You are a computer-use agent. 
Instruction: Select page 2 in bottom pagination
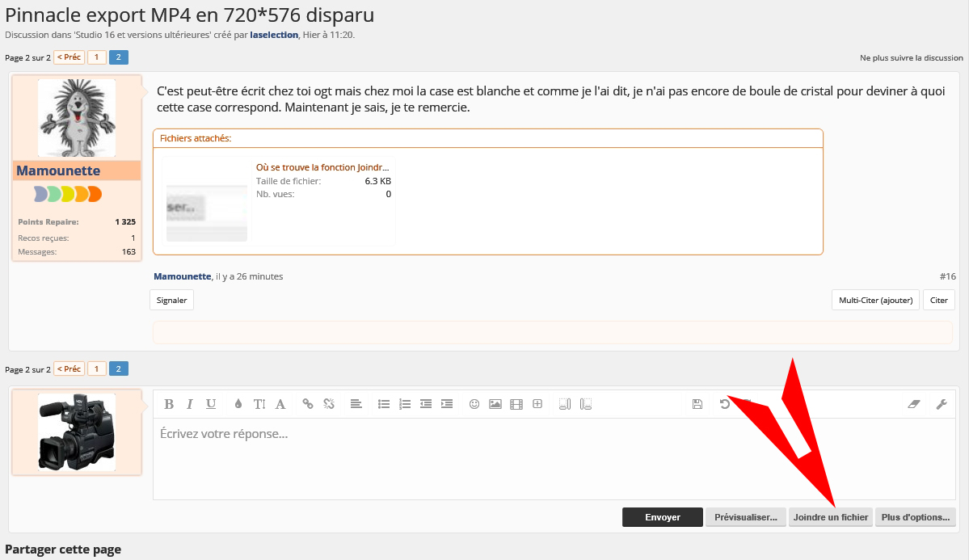pos(119,369)
